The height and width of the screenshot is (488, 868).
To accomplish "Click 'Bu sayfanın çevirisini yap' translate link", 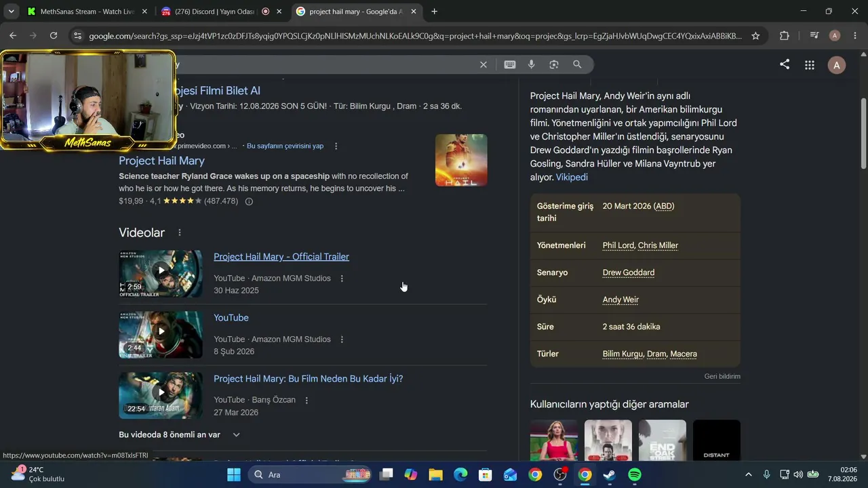I will point(285,146).
